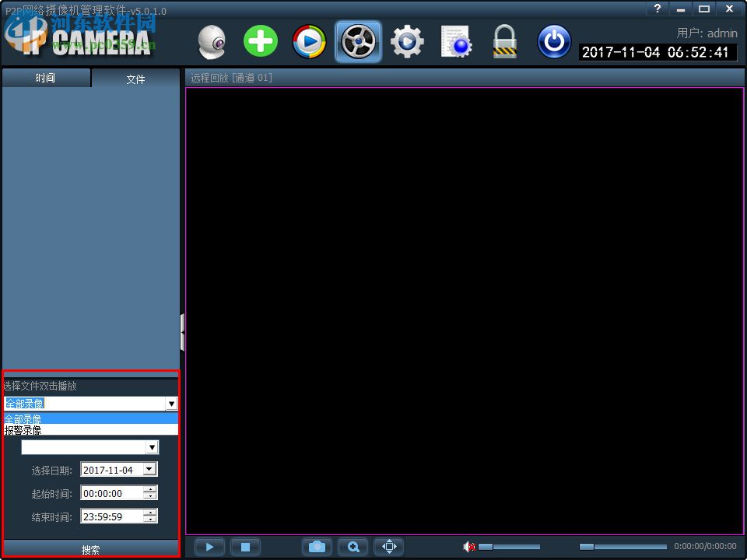This screenshot has height=560, width=747.
Task: Click the 结束时间 field showing 23:59:59
Action: click(x=112, y=516)
